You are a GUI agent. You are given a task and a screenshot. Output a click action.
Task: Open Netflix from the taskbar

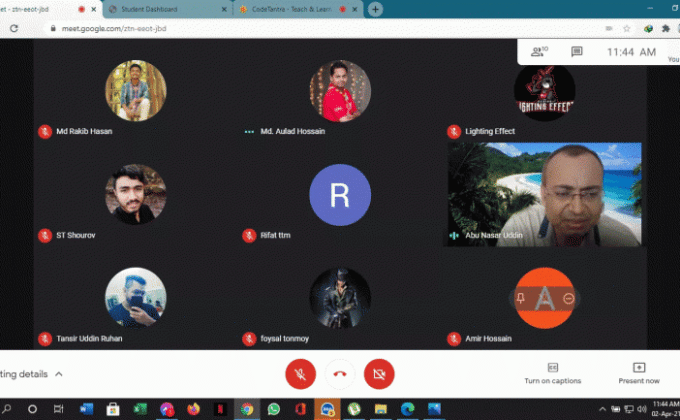[220, 409]
